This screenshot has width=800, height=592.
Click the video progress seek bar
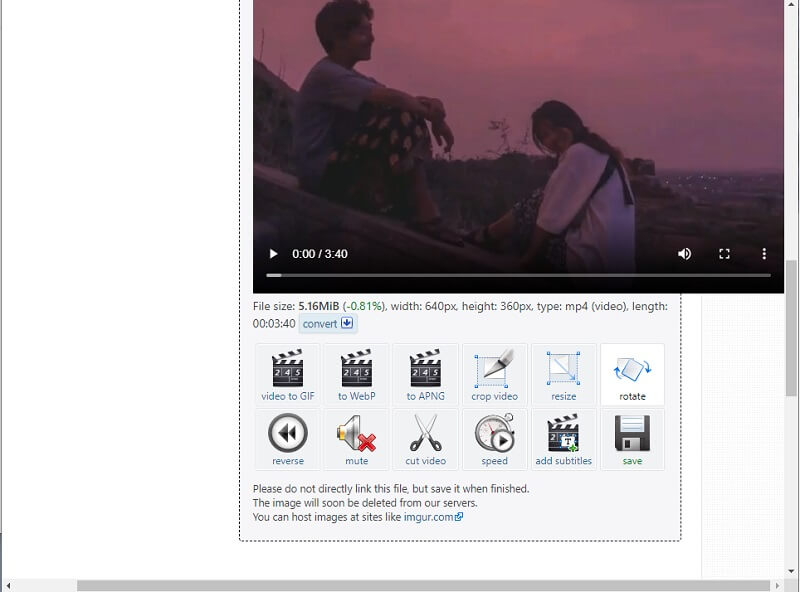(518, 274)
